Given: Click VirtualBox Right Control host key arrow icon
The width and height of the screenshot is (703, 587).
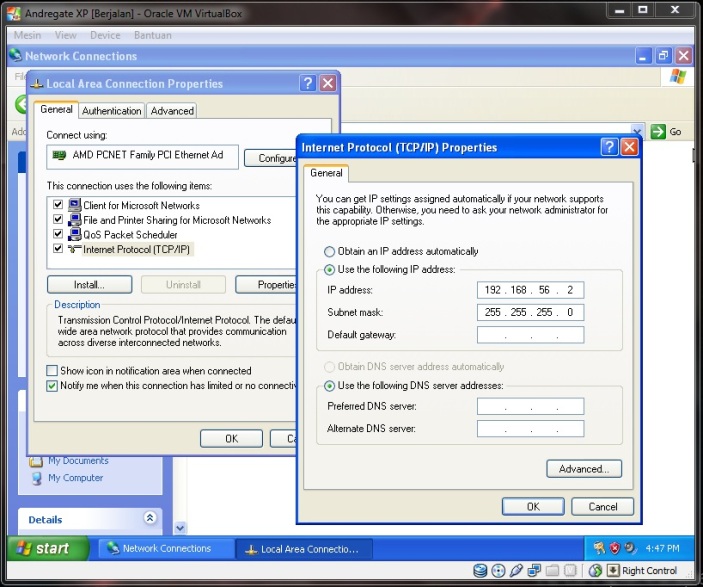Looking at the screenshot, I should click(x=612, y=570).
